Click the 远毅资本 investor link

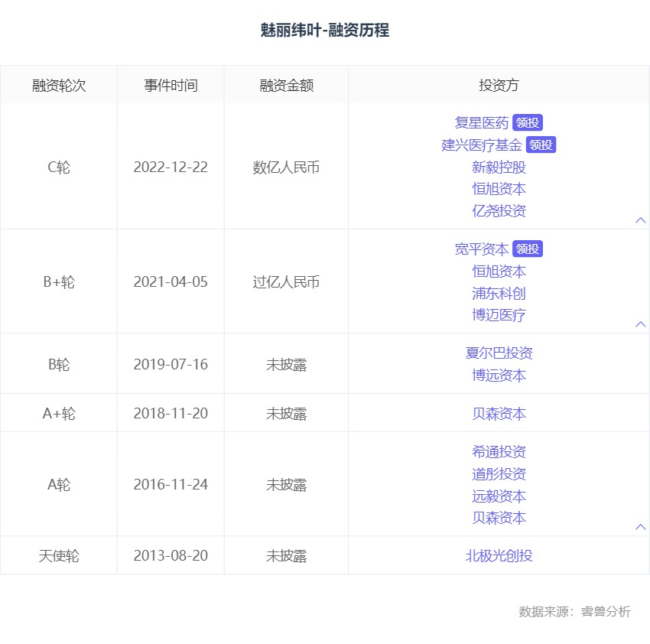tap(499, 496)
